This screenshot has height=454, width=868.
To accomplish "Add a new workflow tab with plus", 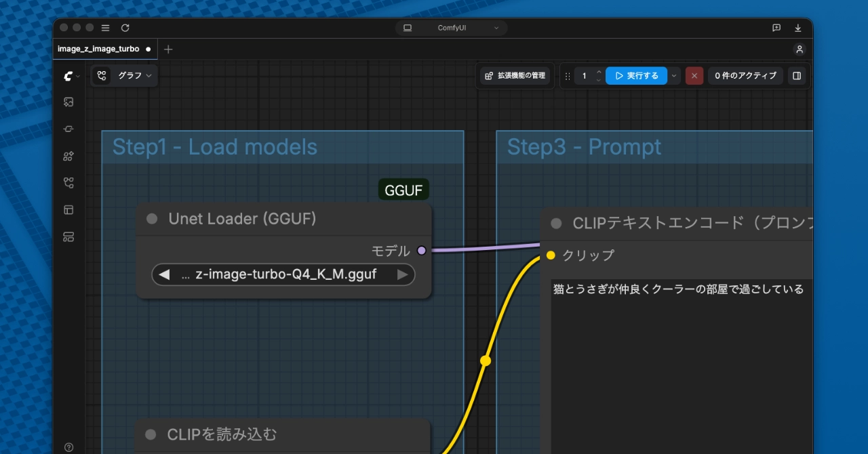I will 168,49.
